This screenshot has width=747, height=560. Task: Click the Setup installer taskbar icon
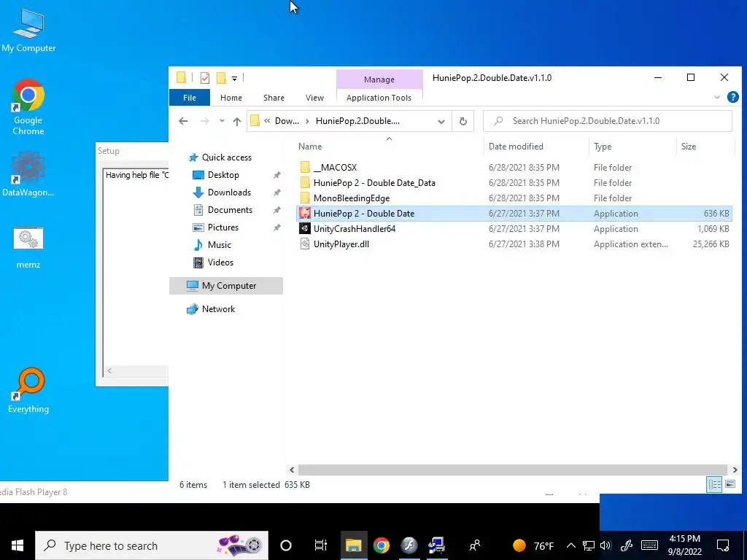pos(436,545)
